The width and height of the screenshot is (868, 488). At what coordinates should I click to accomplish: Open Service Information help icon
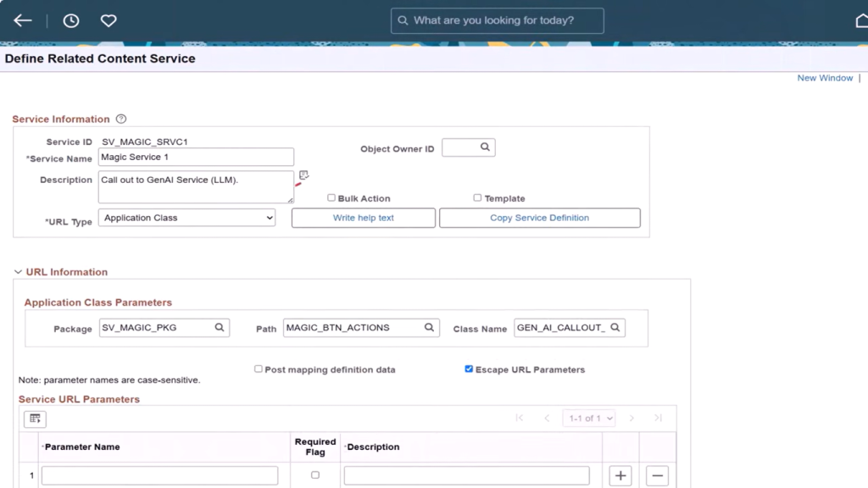121,119
